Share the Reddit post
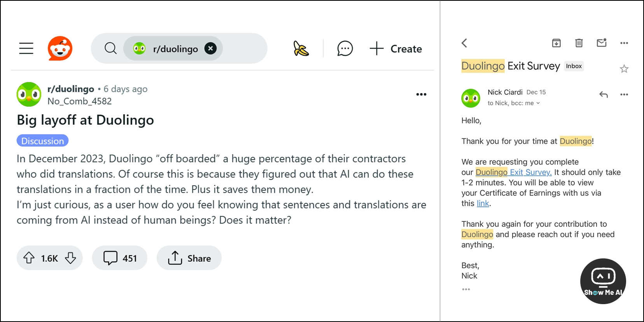This screenshot has width=644, height=322. point(189,258)
